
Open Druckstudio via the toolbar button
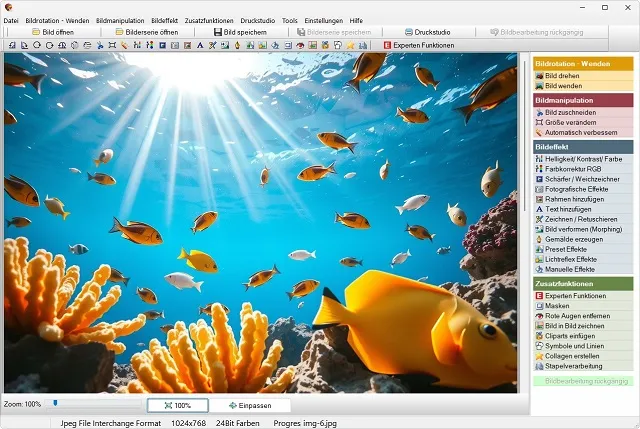pyautogui.click(x=427, y=32)
